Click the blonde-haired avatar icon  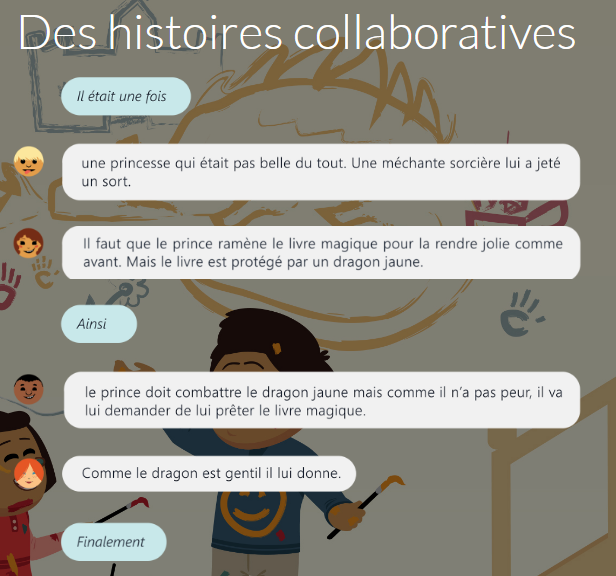29,161
